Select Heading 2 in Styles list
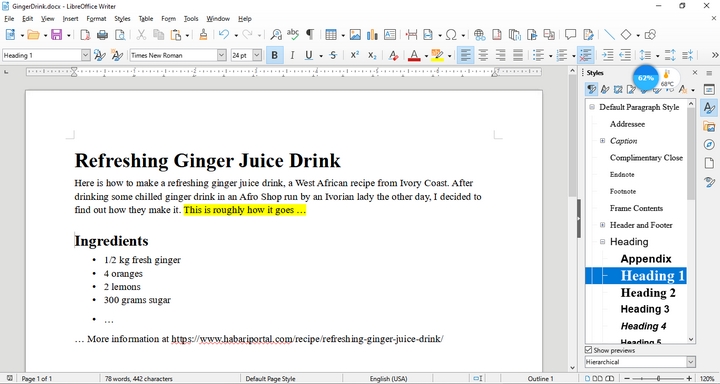This screenshot has height=384, width=720. click(x=648, y=293)
